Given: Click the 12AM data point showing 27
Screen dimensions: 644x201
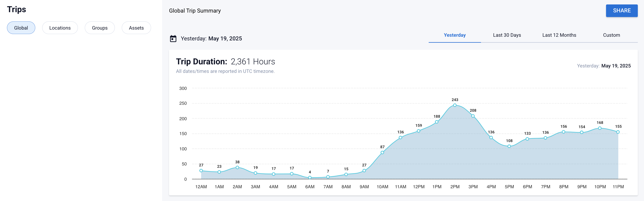Looking at the screenshot, I should [201, 170].
